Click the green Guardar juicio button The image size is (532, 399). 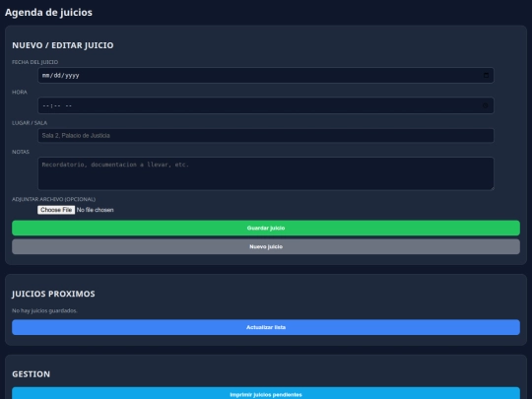tap(266, 228)
